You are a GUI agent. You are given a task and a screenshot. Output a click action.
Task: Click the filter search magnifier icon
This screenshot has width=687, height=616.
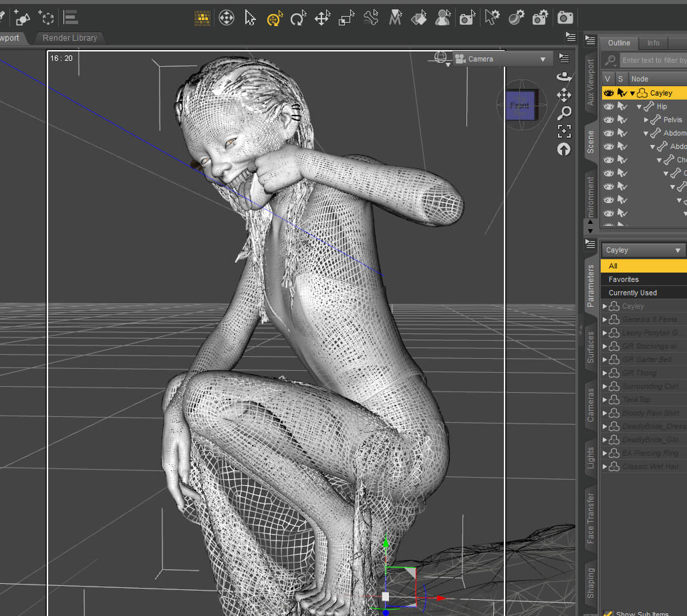coord(610,60)
